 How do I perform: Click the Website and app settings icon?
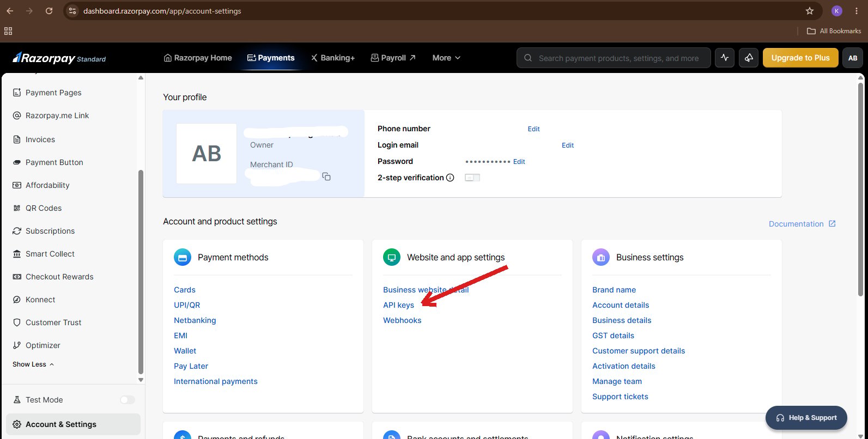tap(392, 257)
